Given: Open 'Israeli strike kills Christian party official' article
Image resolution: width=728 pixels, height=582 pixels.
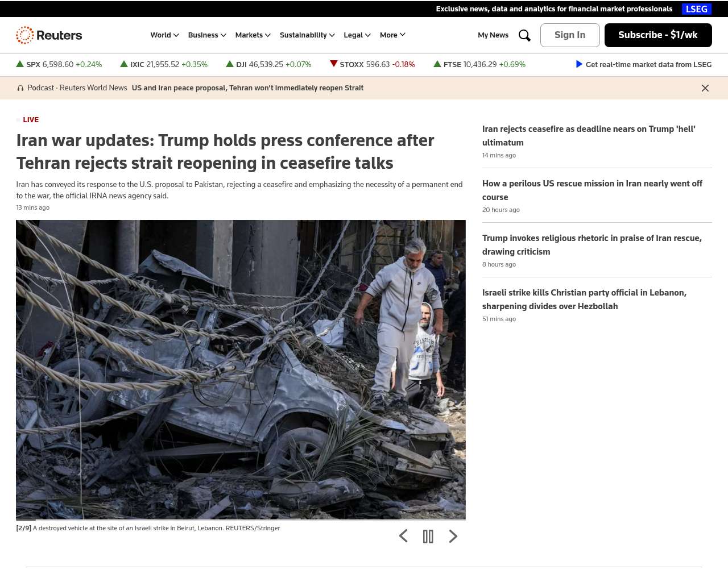Looking at the screenshot, I should (x=584, y=300).
